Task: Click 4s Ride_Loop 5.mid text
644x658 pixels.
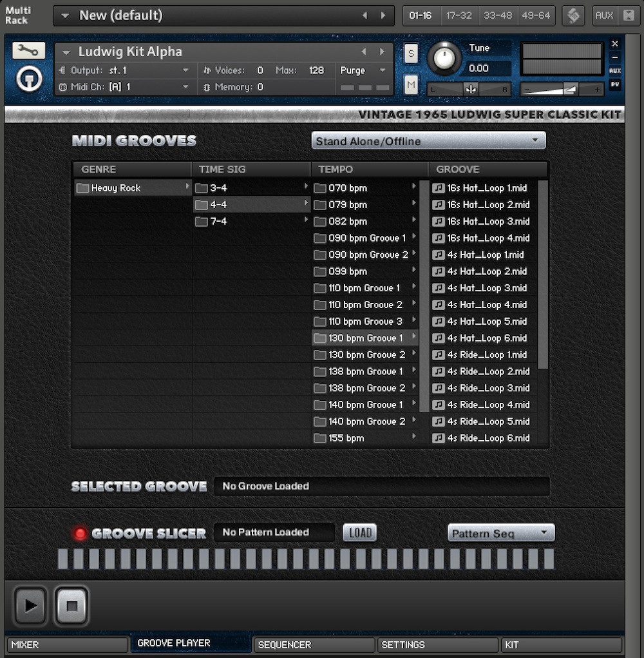Action: point(488,421)
